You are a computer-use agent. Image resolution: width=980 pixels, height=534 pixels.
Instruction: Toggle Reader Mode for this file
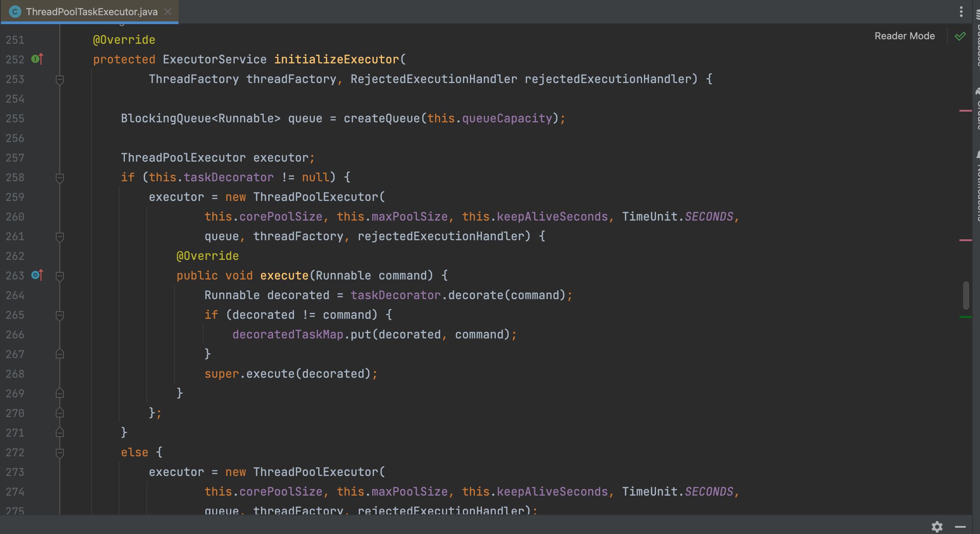point(904,36)
